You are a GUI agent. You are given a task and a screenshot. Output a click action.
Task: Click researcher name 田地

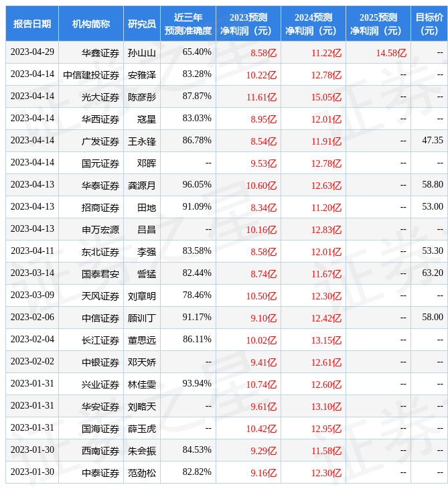coord(147,208)
